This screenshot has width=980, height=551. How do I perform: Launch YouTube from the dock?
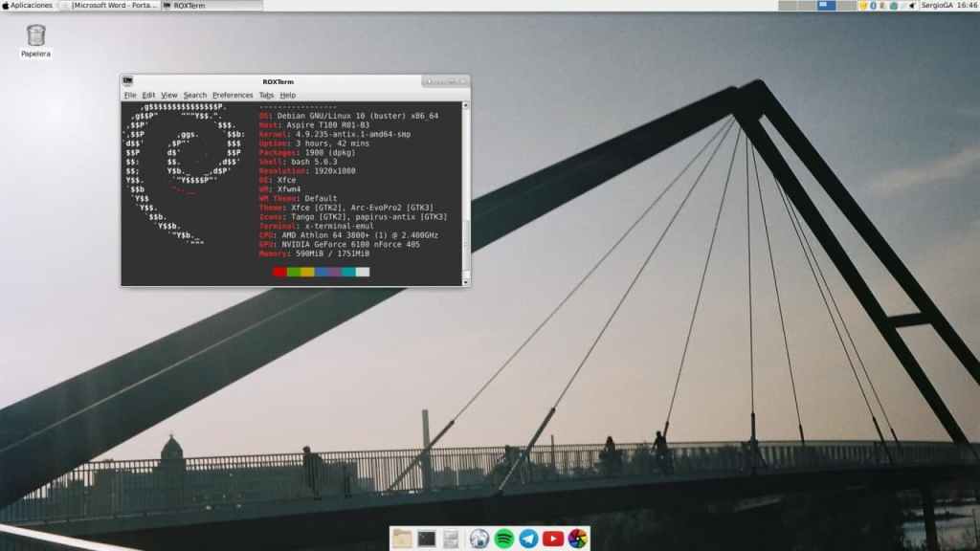[x=553, y=539]
